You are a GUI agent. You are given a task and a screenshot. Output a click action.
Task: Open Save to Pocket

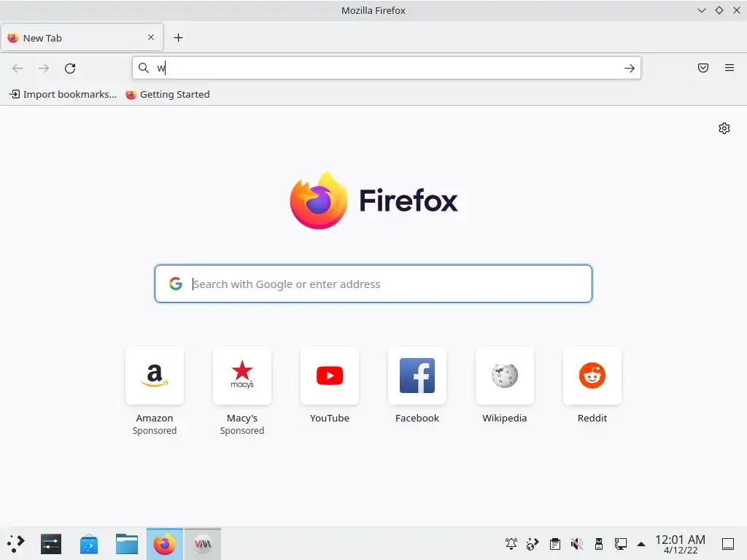[703, 68]
